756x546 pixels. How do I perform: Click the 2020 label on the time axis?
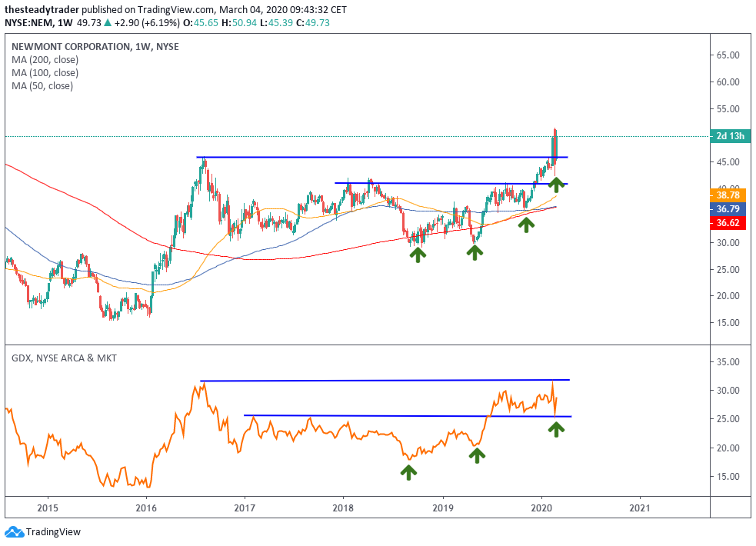[x=541, y=508]
